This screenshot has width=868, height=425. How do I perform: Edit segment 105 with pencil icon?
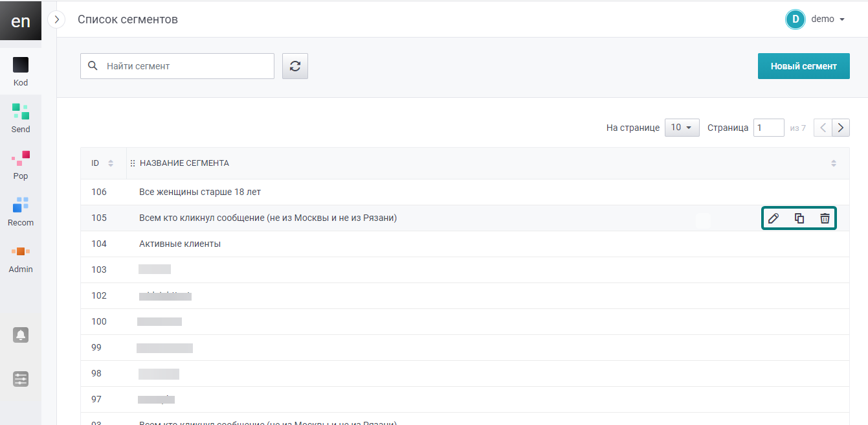(773, 218)
